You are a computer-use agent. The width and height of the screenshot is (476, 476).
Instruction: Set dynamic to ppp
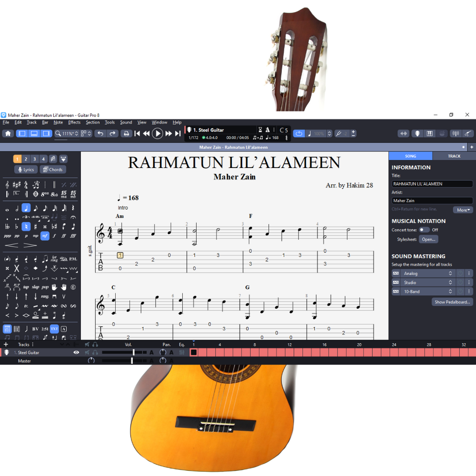point(7,236)
